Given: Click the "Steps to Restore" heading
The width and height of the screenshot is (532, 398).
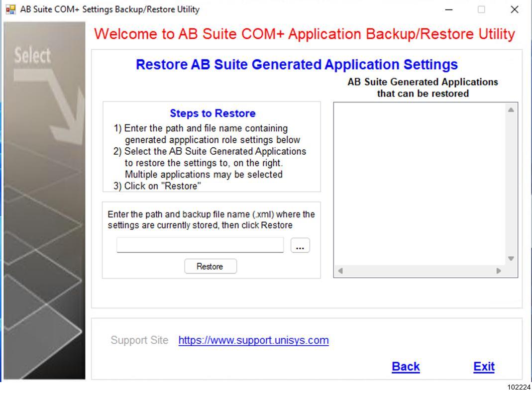Looking at the screenshot, I should (213, 113).
